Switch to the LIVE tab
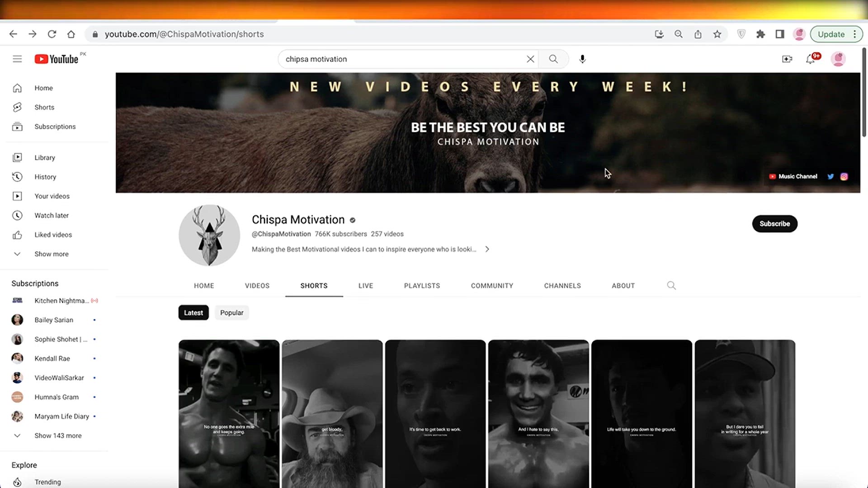This screenshot has width=868, height=488. (x=366, y=286)
